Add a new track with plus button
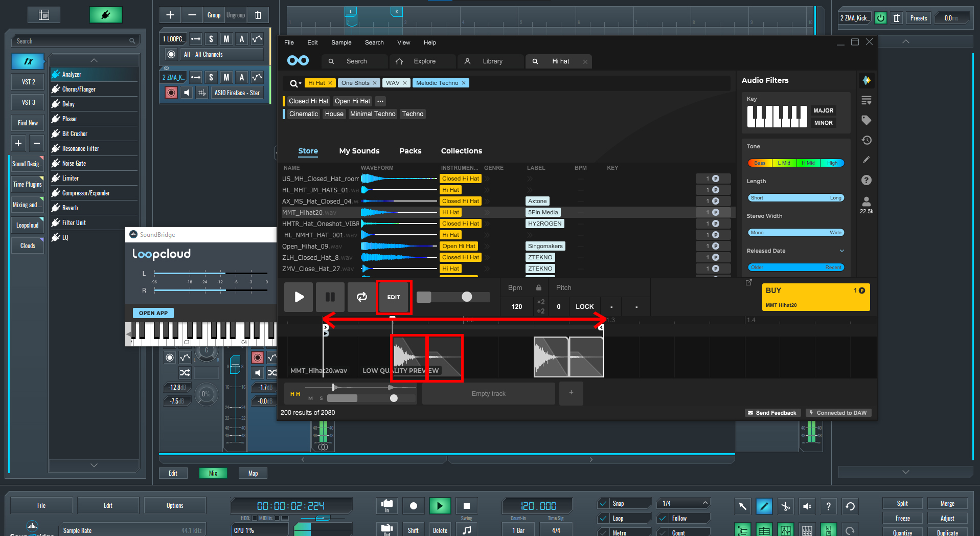This screenshot has height=536, width=980. 571,393
